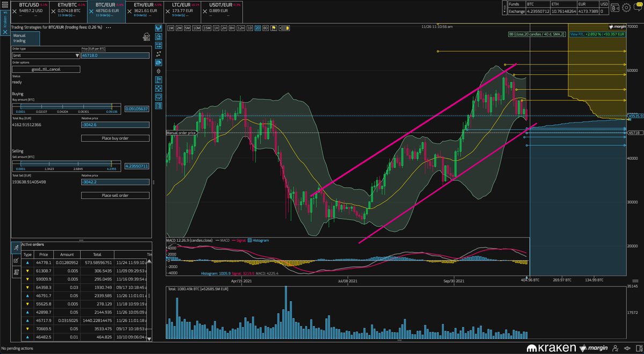The height and width of the screenshot is (354, 644).
Task: Toggle the order book depth icon
Action: click(159, 62)
